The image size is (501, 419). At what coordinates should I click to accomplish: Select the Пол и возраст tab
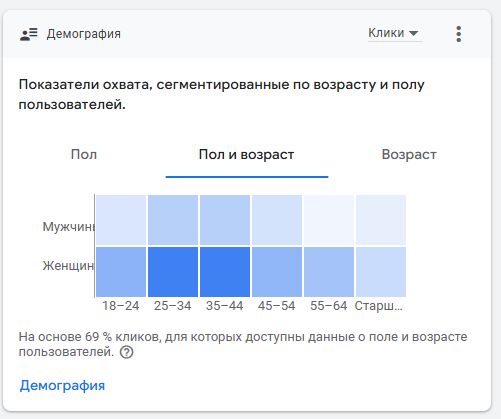click(x=246, y=155)
